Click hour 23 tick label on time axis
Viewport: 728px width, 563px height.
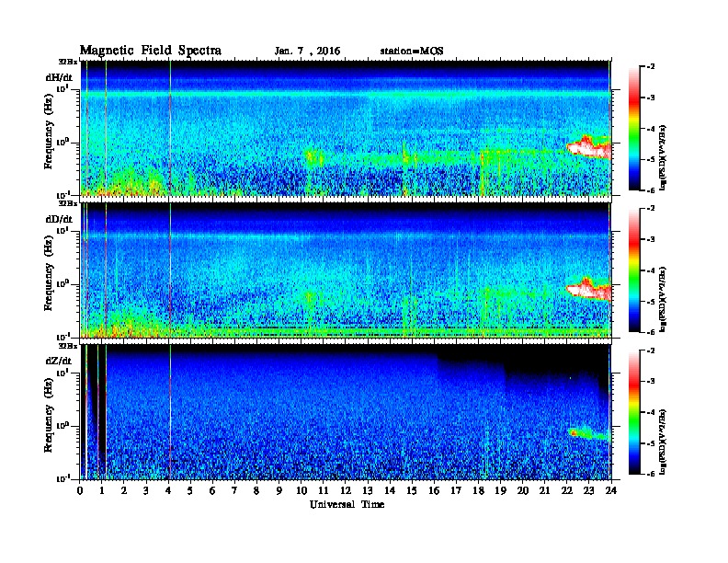pyautogui.click(x=589, y=490)
